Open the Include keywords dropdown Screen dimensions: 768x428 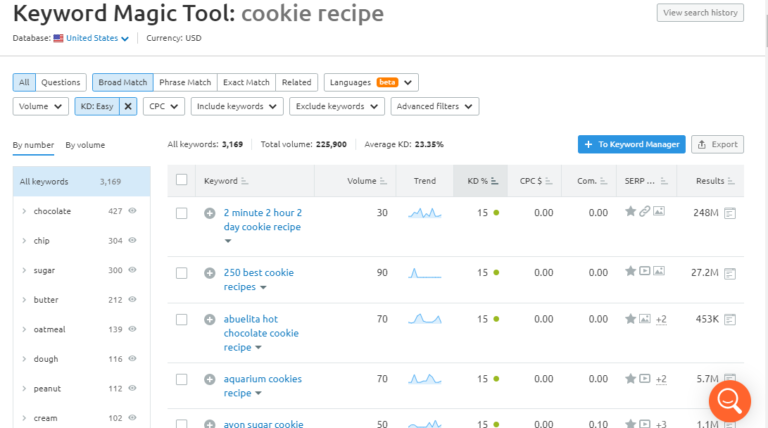pos(237,106)
